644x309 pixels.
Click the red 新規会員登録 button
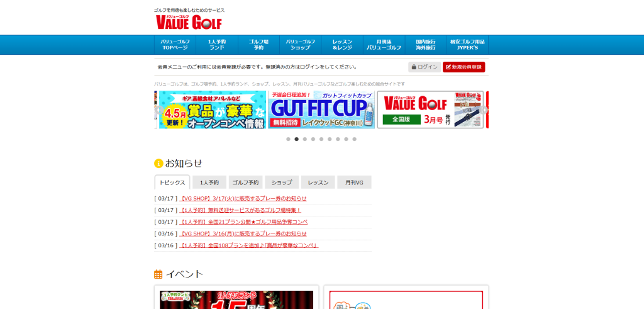coord(464,67)
